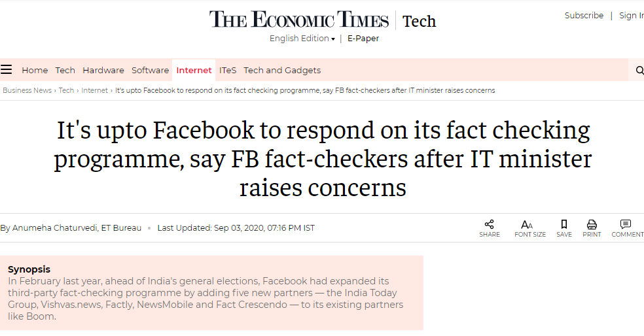Click the search magnifier icon

pyautogui.click(x=639, y=70)
